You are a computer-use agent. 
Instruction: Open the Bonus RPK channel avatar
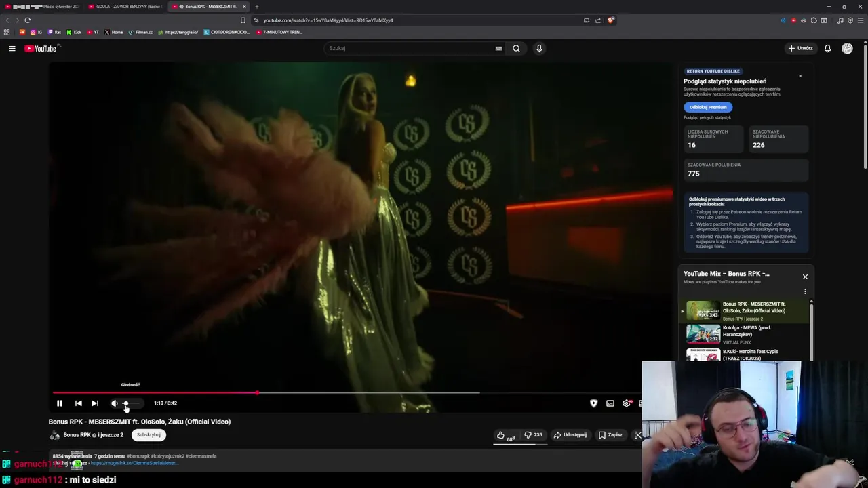tap(54, 435)
